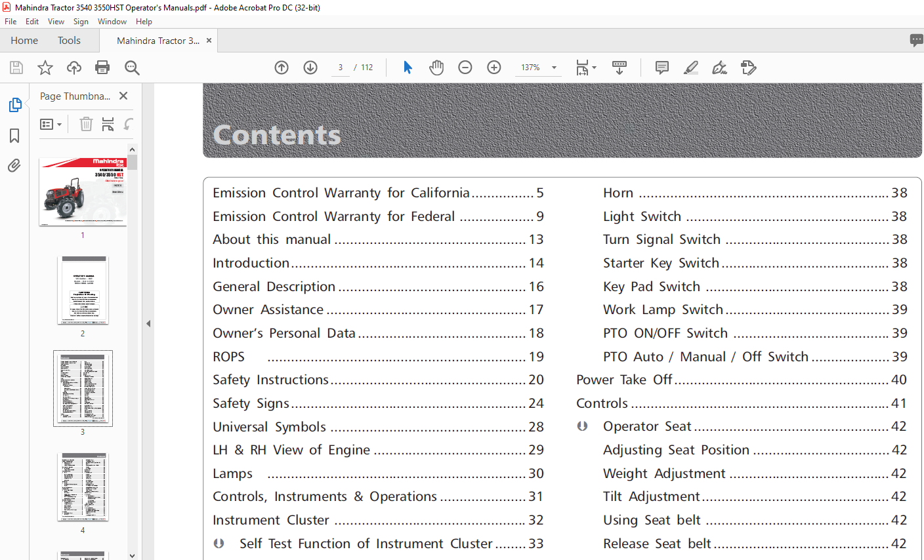Image resolution: width=924 pixels, height=560 pixels.
Task: Open comments pane speech bubble
Action: (916, 40)
